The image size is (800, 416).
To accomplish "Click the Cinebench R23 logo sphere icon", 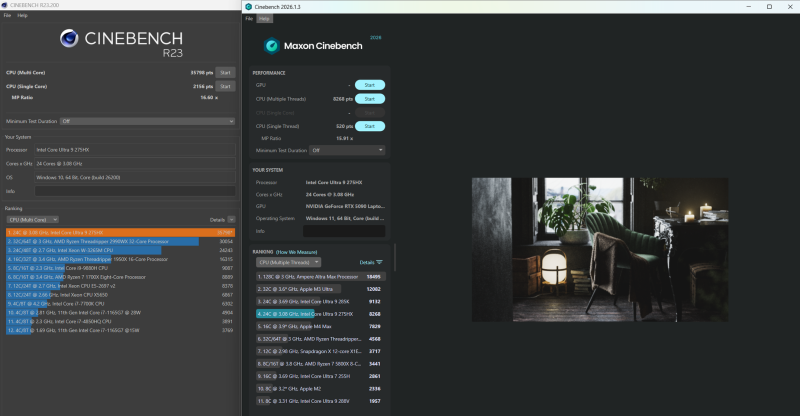I will click(x=69, y=38).
